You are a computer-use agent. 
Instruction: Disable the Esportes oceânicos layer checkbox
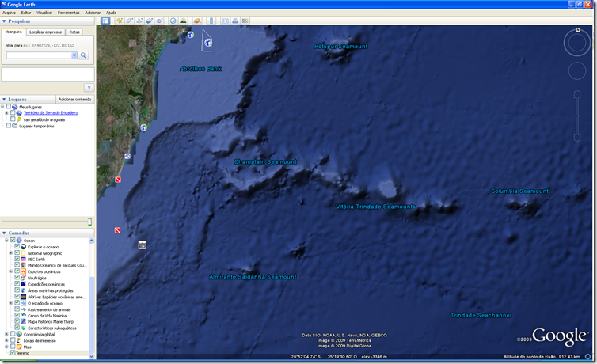coord(17,271)
